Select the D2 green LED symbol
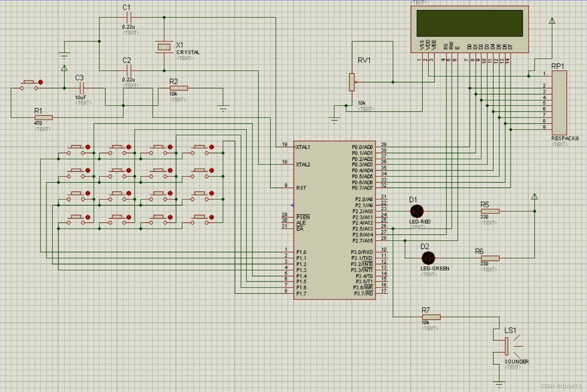This screenshot has width=587, height=392. coord(428,258)
